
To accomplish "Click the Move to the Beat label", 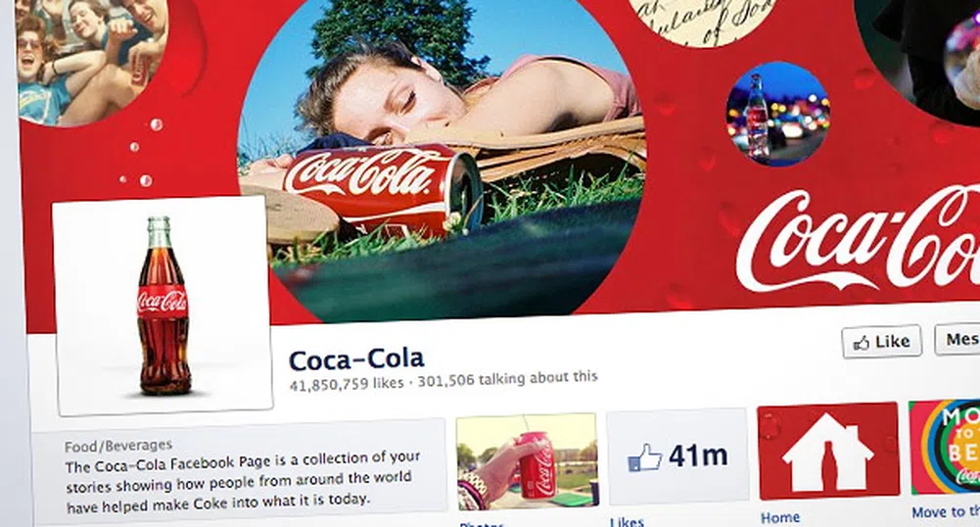I will [x=946, y=512].
